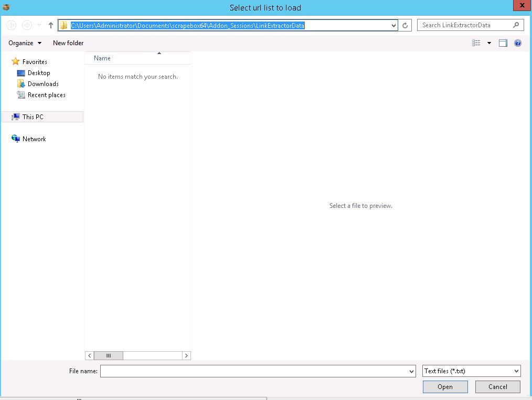Click the horizontal scrollbar left arrow

[x=90, y=355]
